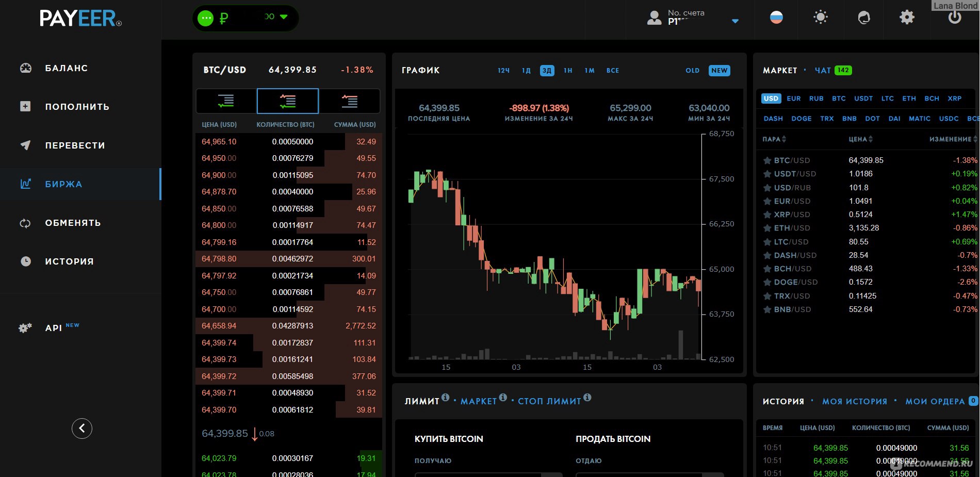The width and height of the screenshot is (980, 477).
Task: Switch to the Маркет order tab
Action: [x=479, y=401]
